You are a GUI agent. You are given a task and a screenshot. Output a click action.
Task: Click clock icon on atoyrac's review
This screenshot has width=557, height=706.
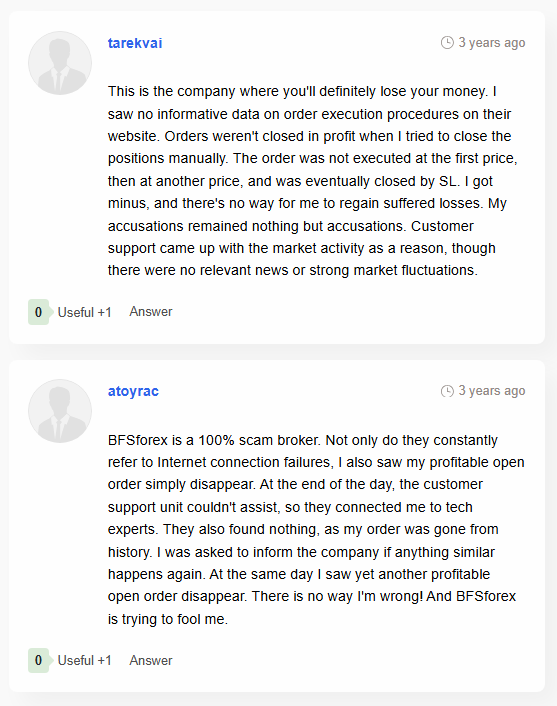point(447,391)
